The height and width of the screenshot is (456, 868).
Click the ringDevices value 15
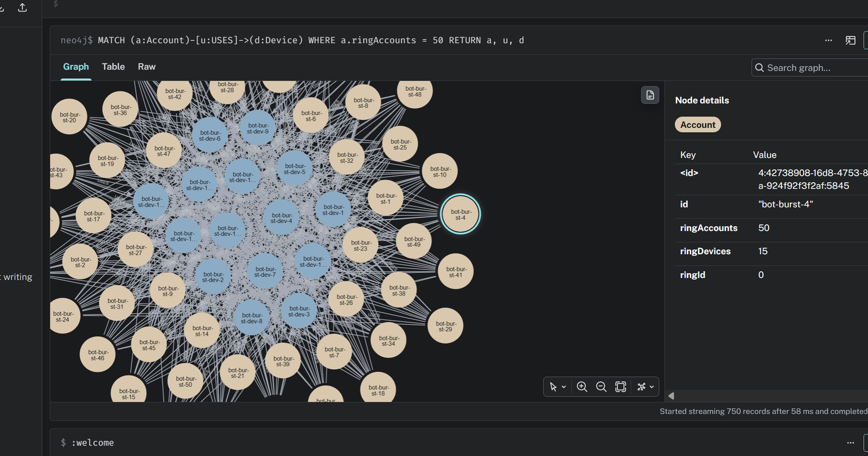(x=763, y=251)
